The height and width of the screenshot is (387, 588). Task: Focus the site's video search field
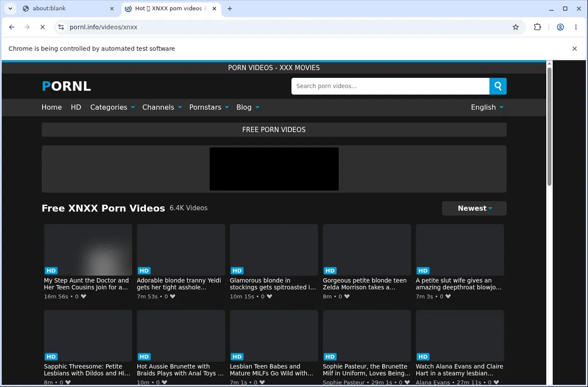click(x=390, y=86)
